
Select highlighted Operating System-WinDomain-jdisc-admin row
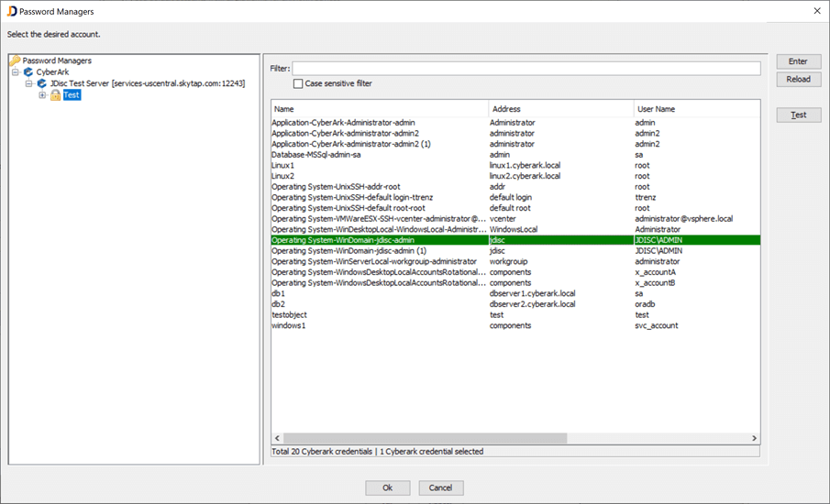tap(515, 240)
